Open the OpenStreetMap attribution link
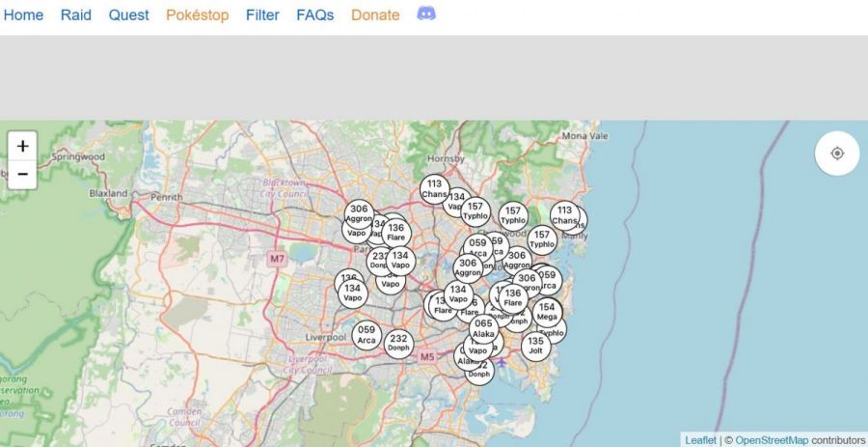The width and height of the screenshot is (868, 447). coord(772,440)
